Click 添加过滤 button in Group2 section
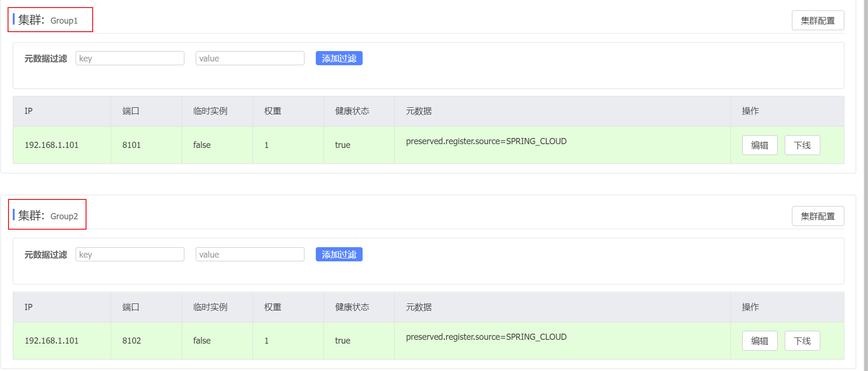The width and height of the screenshot is (868, 371). (339, 254)
